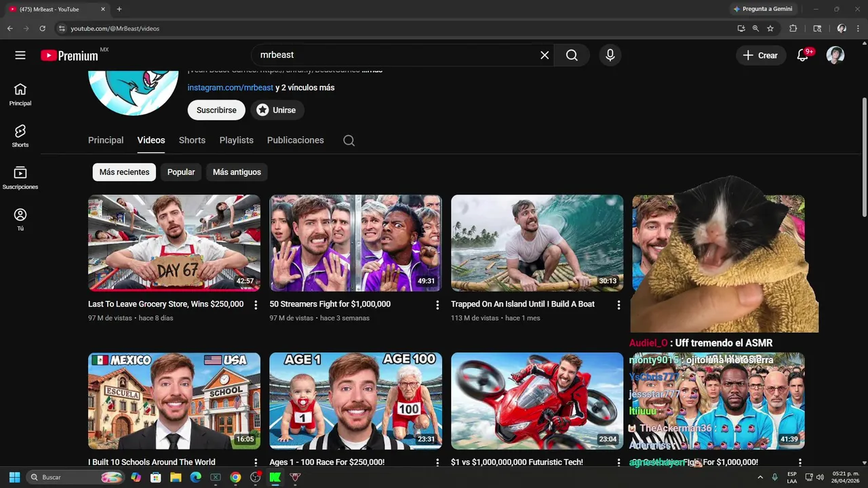The image size is (868, 488).
Task: Open the instagram.com/mrbeast link
Action: tap(231, 87)
